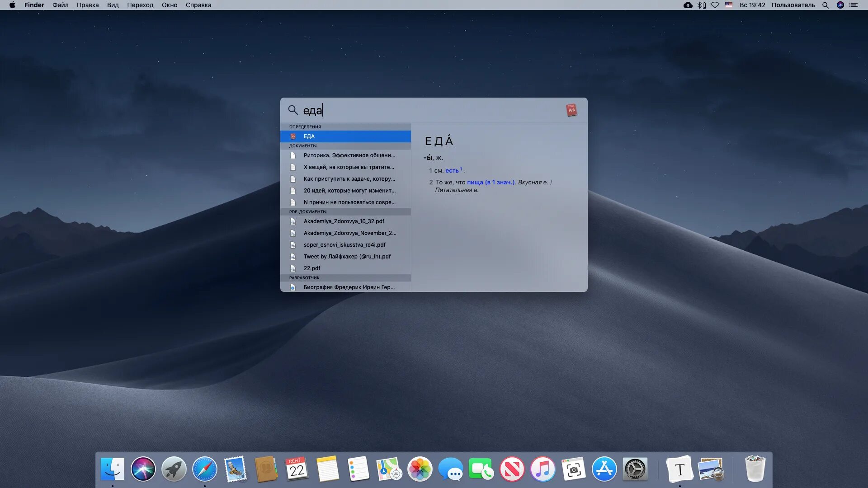868x488 pixels.
Task: Select Akademiya_Zdorovya_10_32.pdf result
Action: [344, 221]
